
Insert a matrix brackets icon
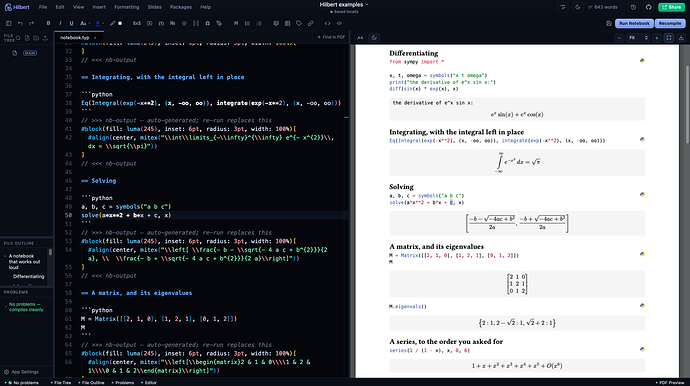tap(196, 23)
